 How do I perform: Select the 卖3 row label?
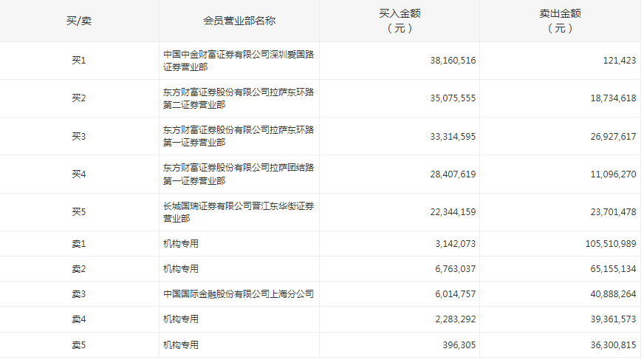click(79, 294)
